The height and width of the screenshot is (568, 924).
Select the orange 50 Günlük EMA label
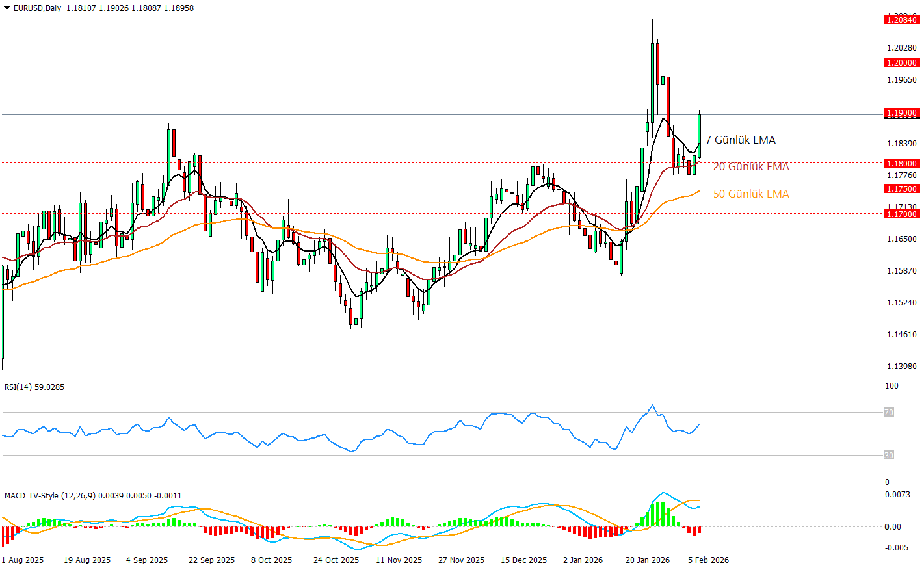[751, 194]
